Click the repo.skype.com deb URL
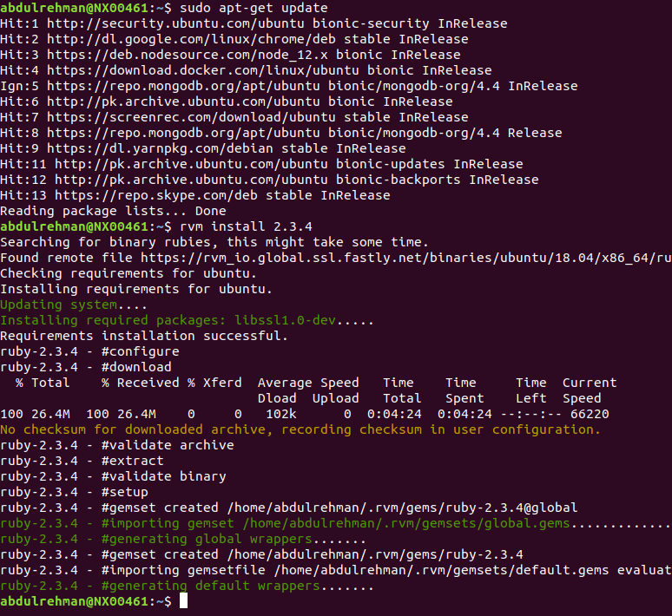Screen dimensions: 672x616 [156, 195]
